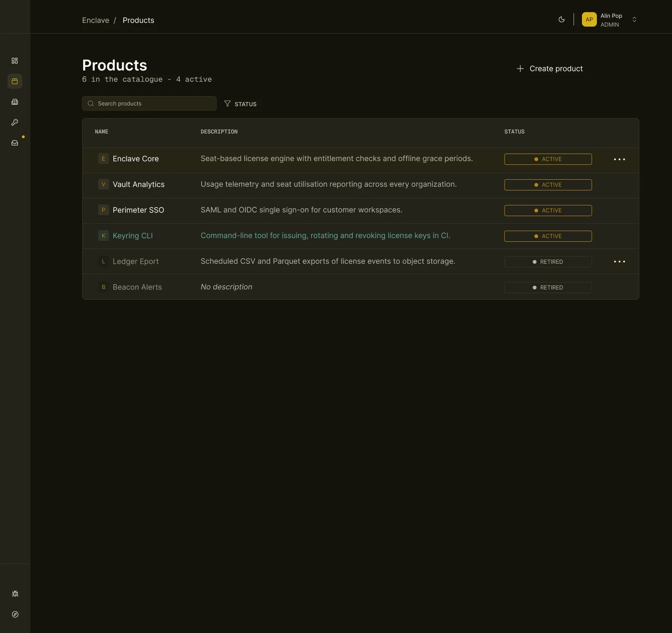Viewport: 672px width, 633px height.
Task: Click the ACTIVE status badge for Keyring CLI
Action: 548,236
